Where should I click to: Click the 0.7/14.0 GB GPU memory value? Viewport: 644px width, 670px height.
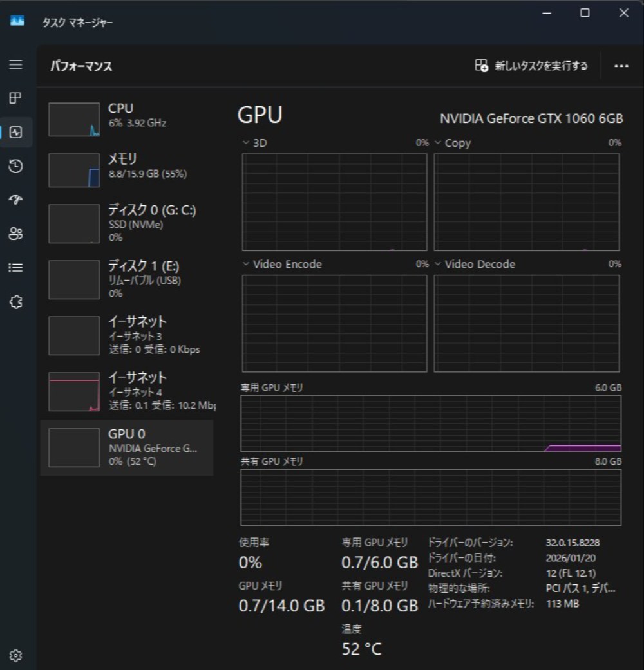(282, 606)
